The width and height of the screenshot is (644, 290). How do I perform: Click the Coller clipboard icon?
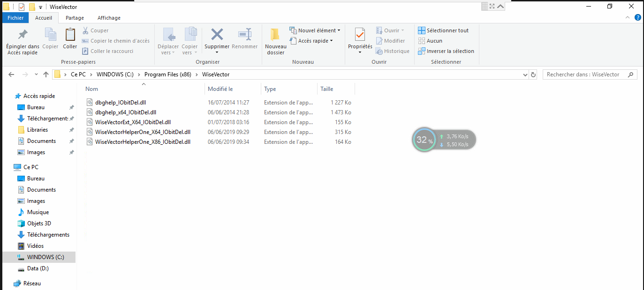(x=70, y=35)
